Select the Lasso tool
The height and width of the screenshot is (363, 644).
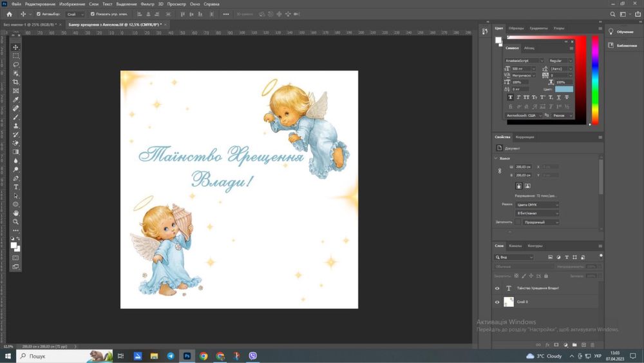[15, 64]
